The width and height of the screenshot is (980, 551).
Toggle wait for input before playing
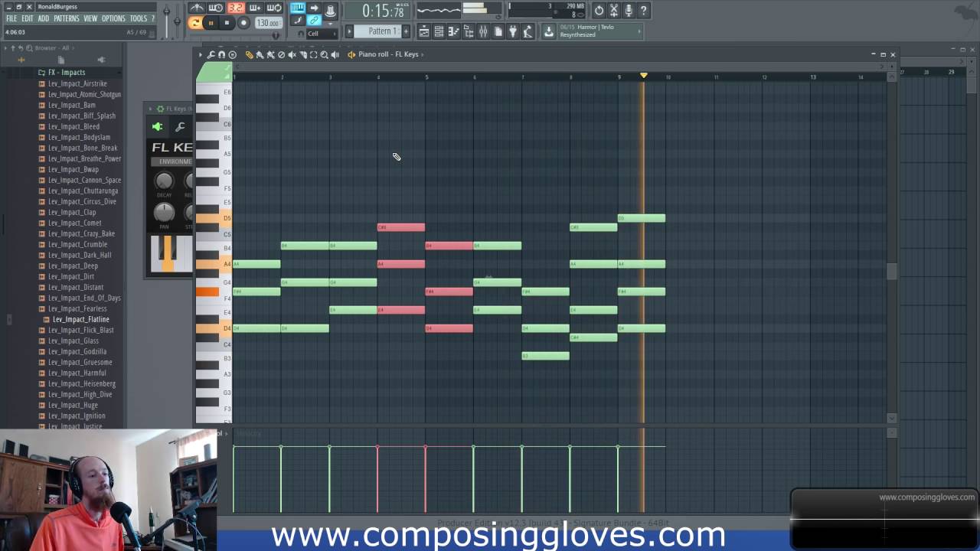tap(216, 8)
